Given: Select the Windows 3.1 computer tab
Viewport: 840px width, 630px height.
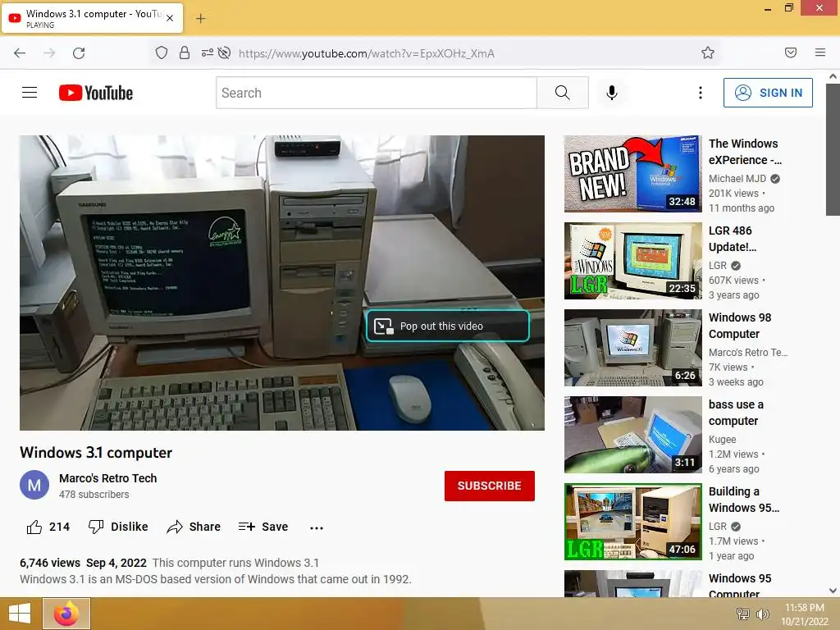Looking at the screenshot, I should pyautogui.click(x=92, y=18).
